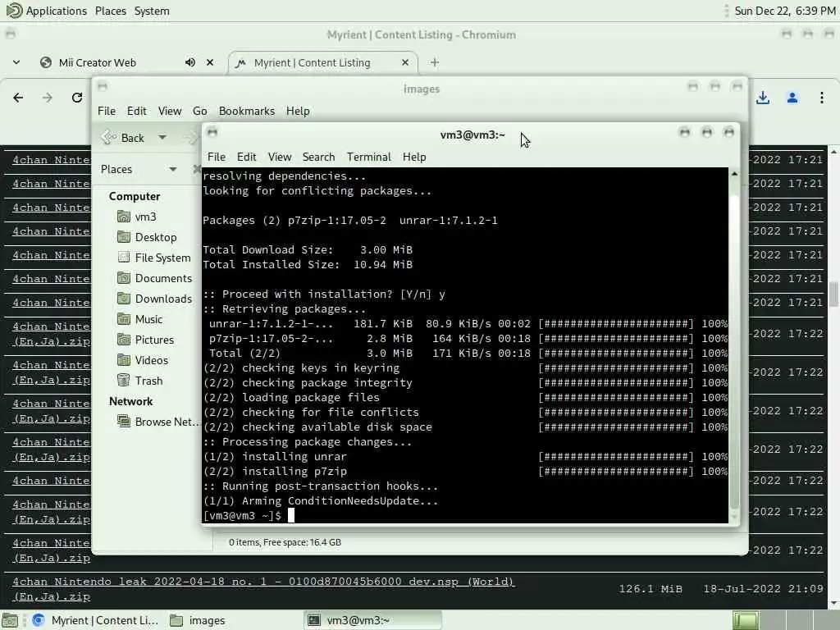This screenshot has width=840, height=630.
Task: Switch to Myrient Chromium taskbar button
Action: [95, 620]
